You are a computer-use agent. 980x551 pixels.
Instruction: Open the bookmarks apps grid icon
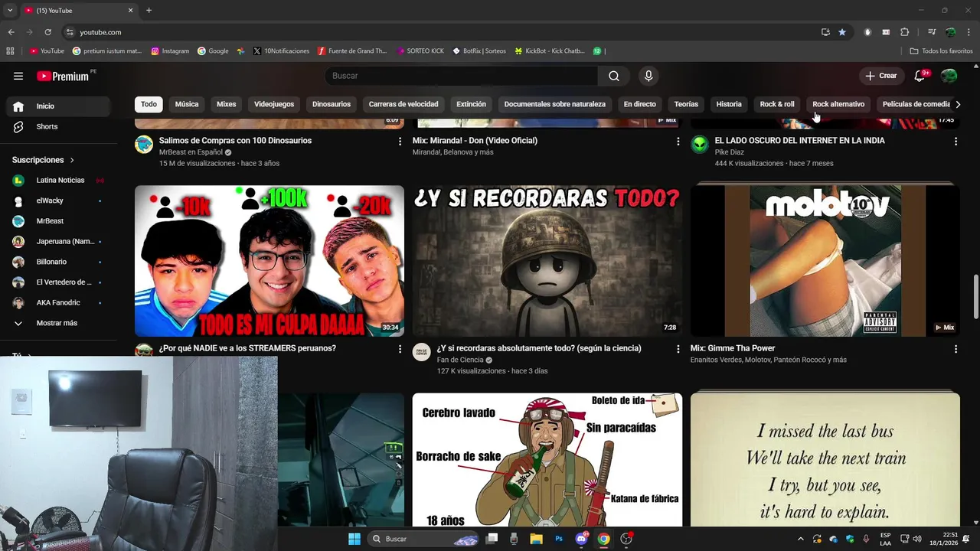coord(10,51)
